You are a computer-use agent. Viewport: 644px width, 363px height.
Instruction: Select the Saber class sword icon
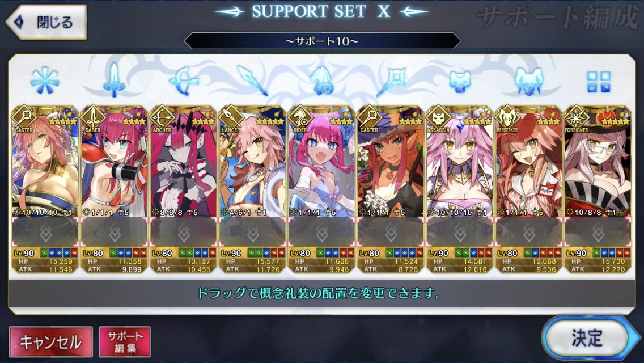pyautogui.click(x=114, y=80)
